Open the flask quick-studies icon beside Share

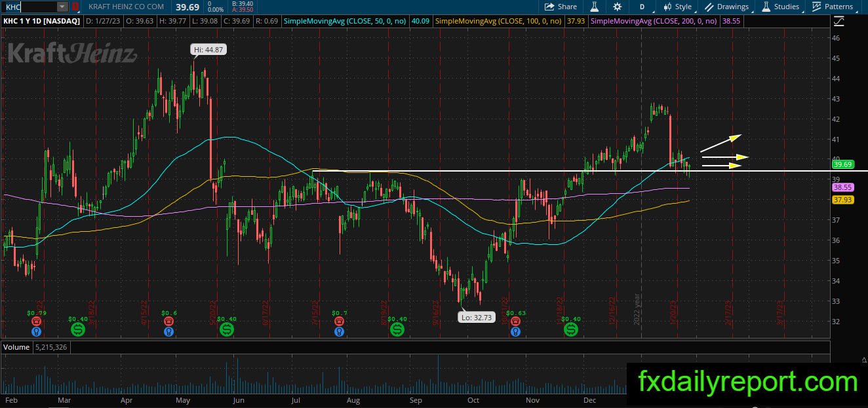click(x=595, y=7)
